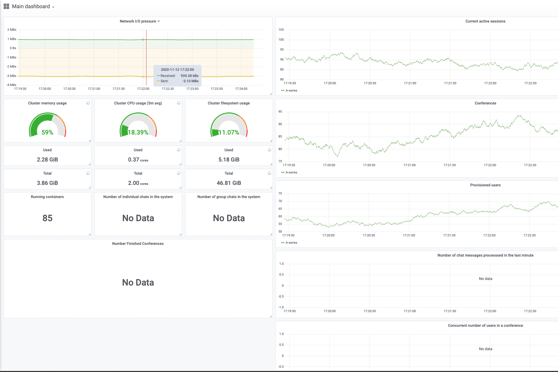Screen dimensions: 558x372
Task: Click No data text in Concurrent users graph
Action: point(485,349)
